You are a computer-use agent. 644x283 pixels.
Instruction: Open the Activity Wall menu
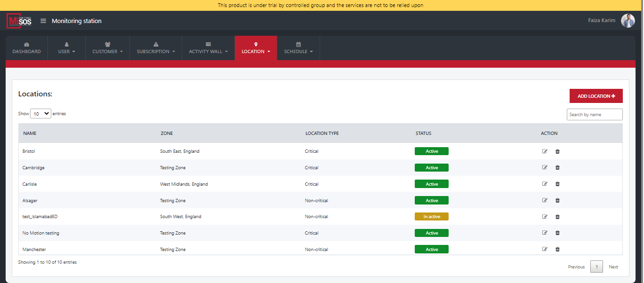(x=208, y=48)
